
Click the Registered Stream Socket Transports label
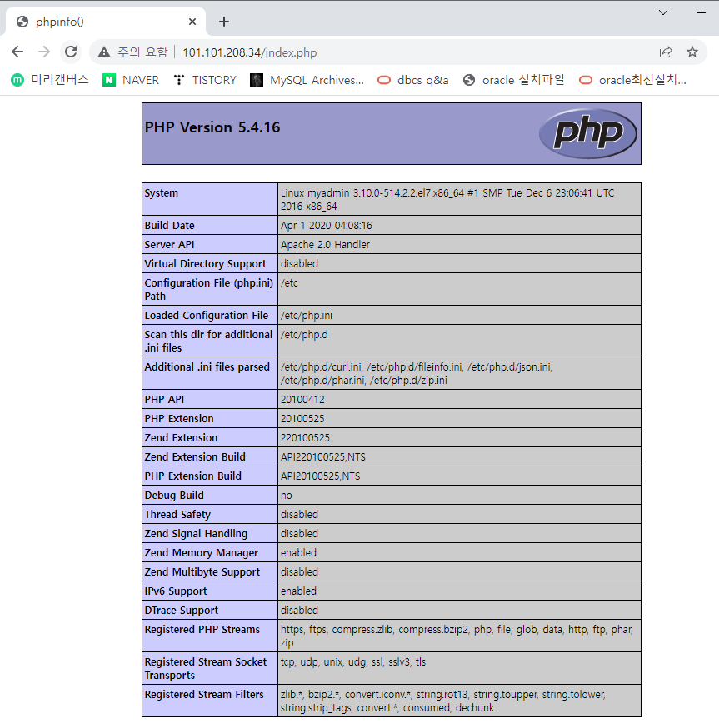(x=205, y=669)
